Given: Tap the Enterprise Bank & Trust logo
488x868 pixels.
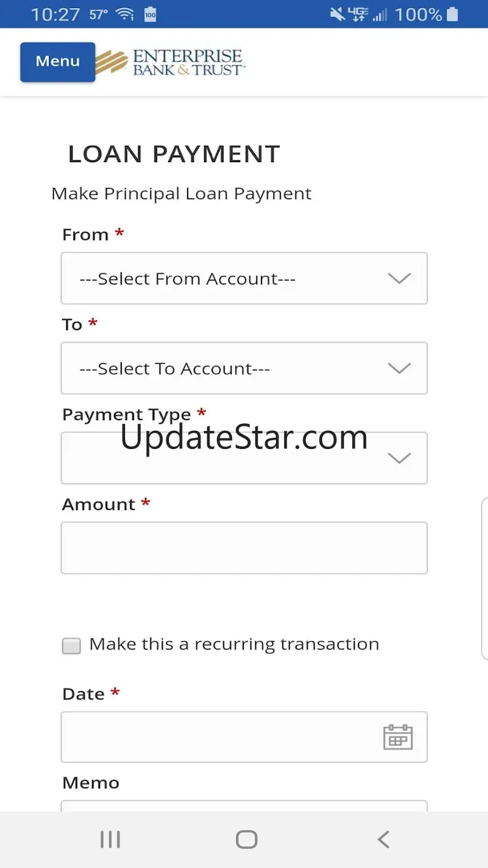Looking at the screenshot, I should click(x=170, y=63).
